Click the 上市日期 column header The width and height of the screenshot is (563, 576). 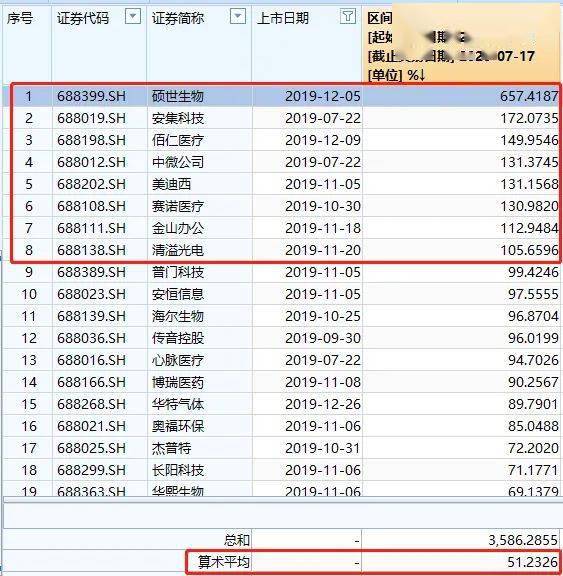click(282, 18)
